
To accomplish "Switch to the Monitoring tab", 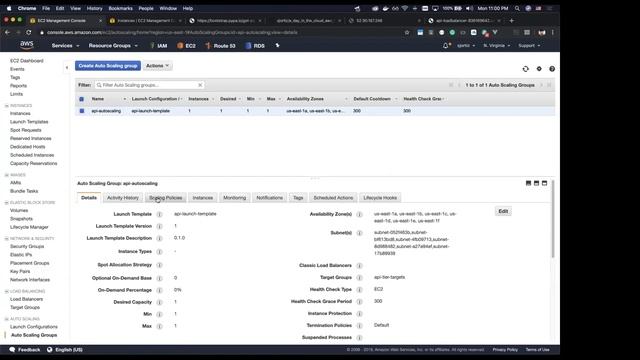I will click(235, 198).
